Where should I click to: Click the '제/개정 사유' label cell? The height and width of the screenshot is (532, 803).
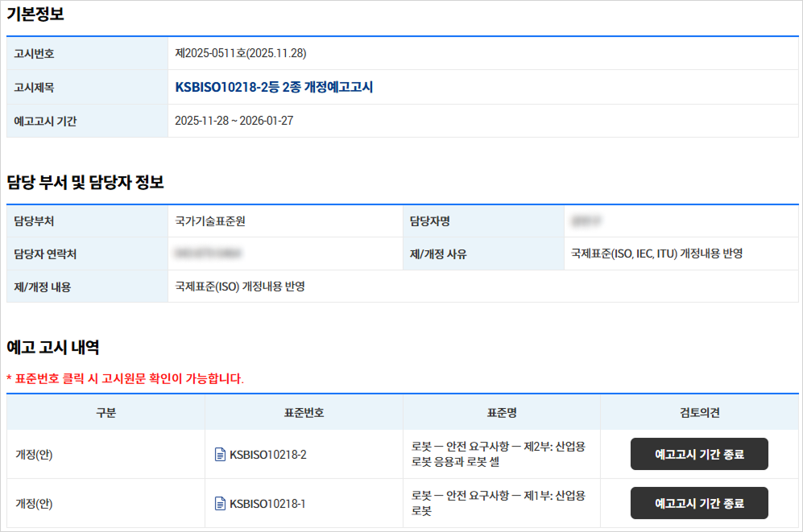point(483,254)
